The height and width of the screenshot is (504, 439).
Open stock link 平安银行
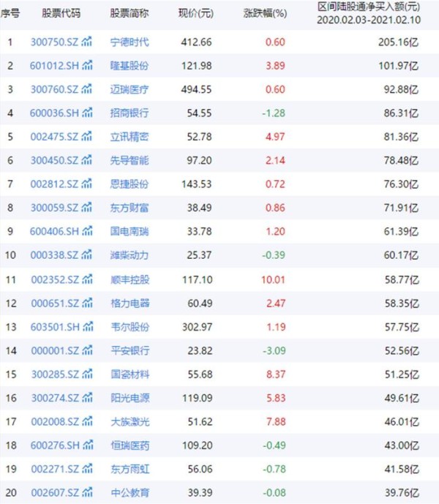tap(130, 350)
